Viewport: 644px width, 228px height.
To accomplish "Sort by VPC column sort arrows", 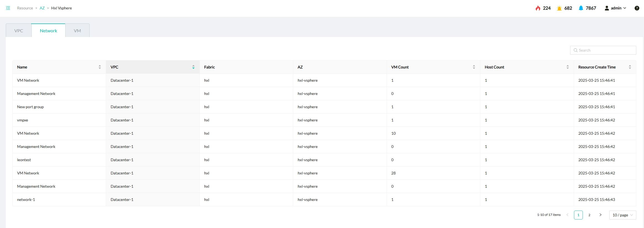I will click(x=193, y=67).
